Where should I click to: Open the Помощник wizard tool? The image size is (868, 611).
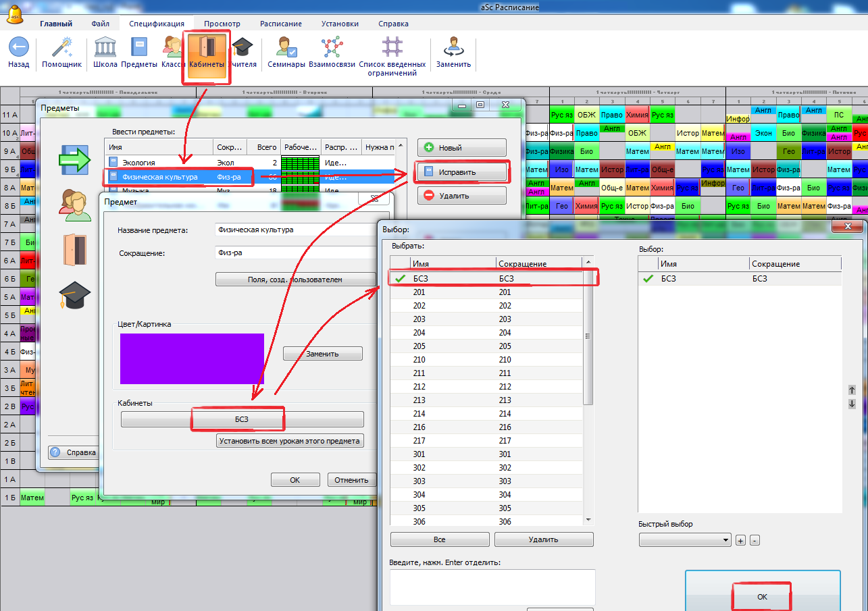[x=61, y=49]
